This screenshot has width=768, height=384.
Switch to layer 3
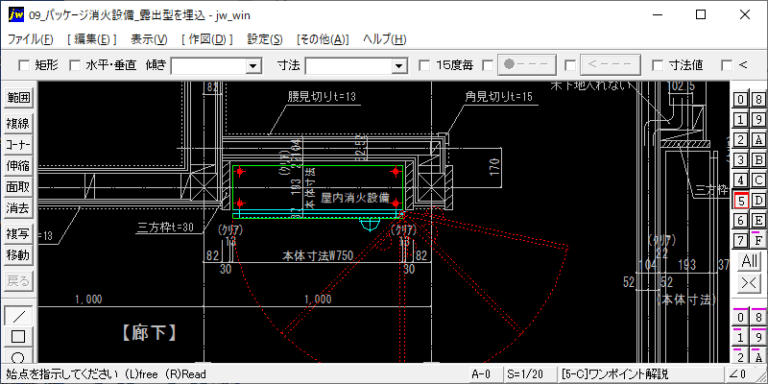tap(741, 160)
